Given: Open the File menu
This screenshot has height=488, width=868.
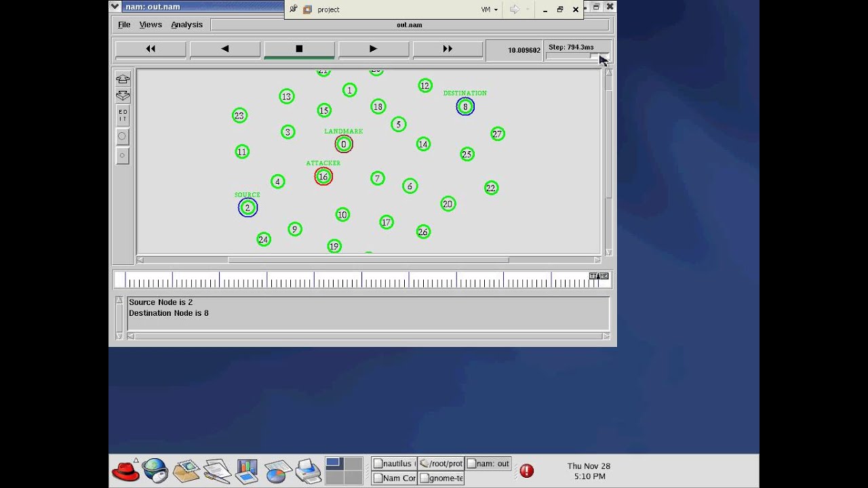Looking at the screenshot, I should tap(124, 24).
